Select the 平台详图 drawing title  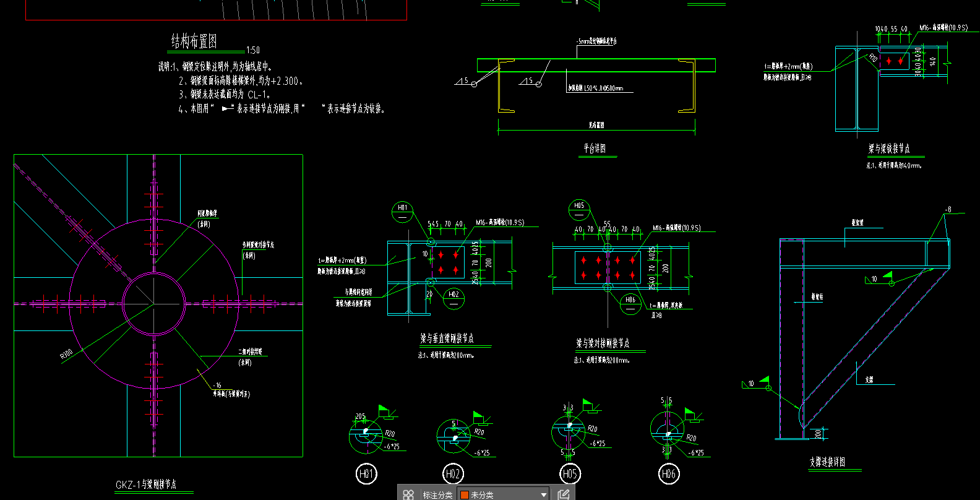coord(595,149)
